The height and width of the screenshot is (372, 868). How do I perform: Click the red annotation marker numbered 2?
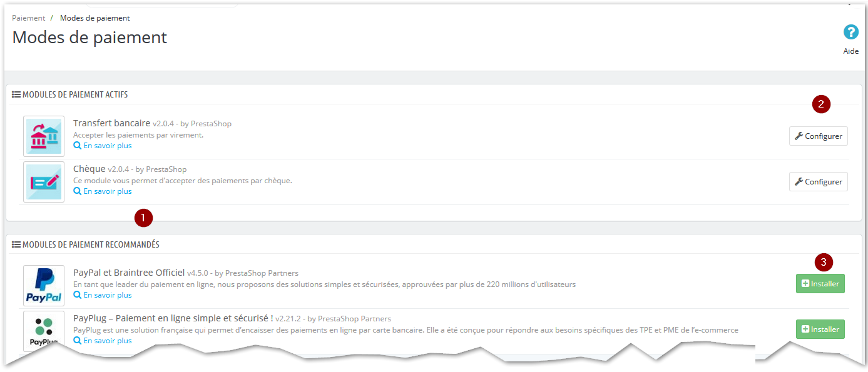pos(821,104)
